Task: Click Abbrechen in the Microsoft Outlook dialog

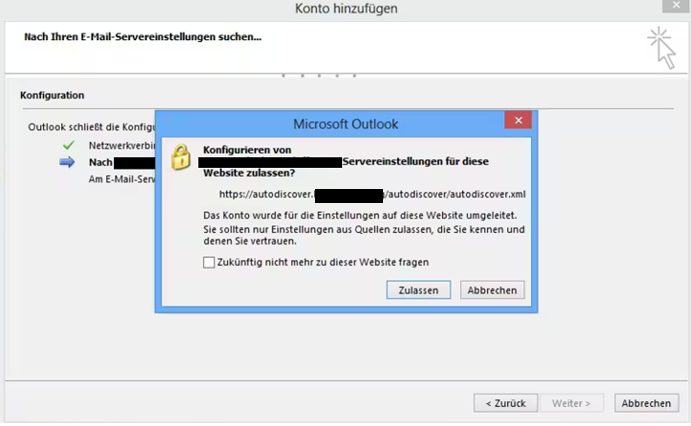Action: tap(492, 290)
